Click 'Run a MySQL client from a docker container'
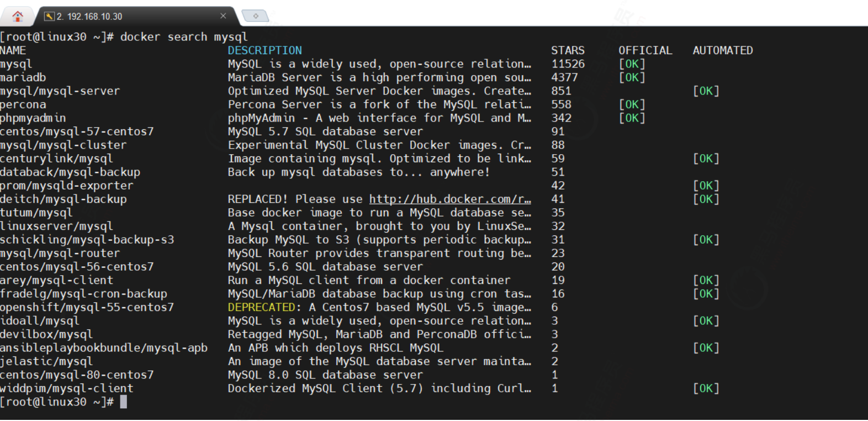This screenshot has height=421, width=868. tap(369, 280)
